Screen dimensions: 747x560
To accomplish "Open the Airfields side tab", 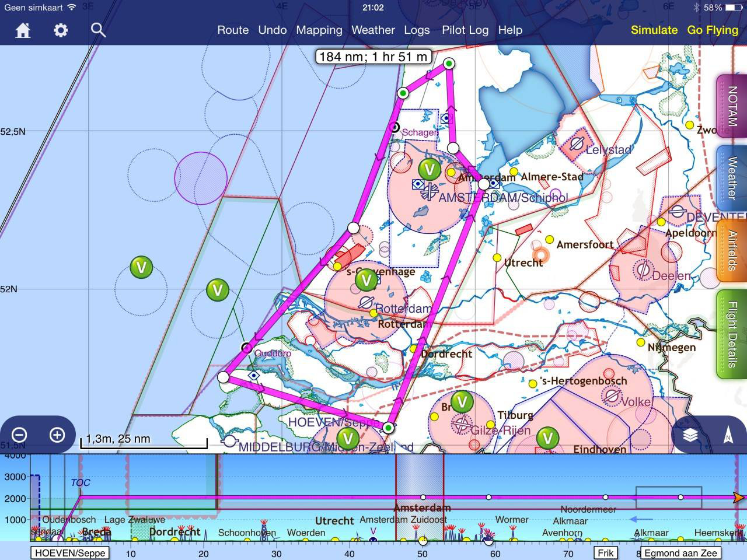I will tap(732, 251).
